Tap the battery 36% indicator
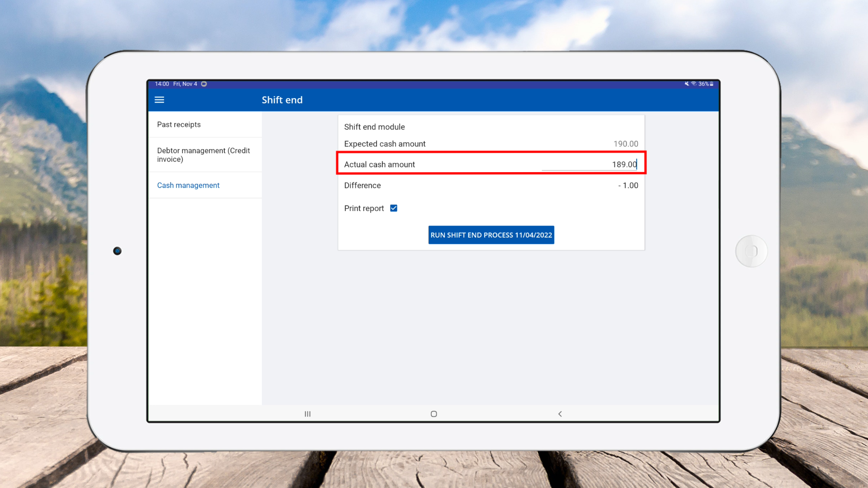This screenshot has width=868, height=488. coord(706,84)
